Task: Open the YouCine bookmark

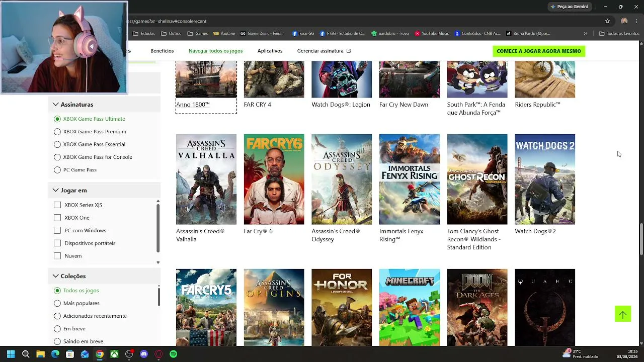Action: 224,34
